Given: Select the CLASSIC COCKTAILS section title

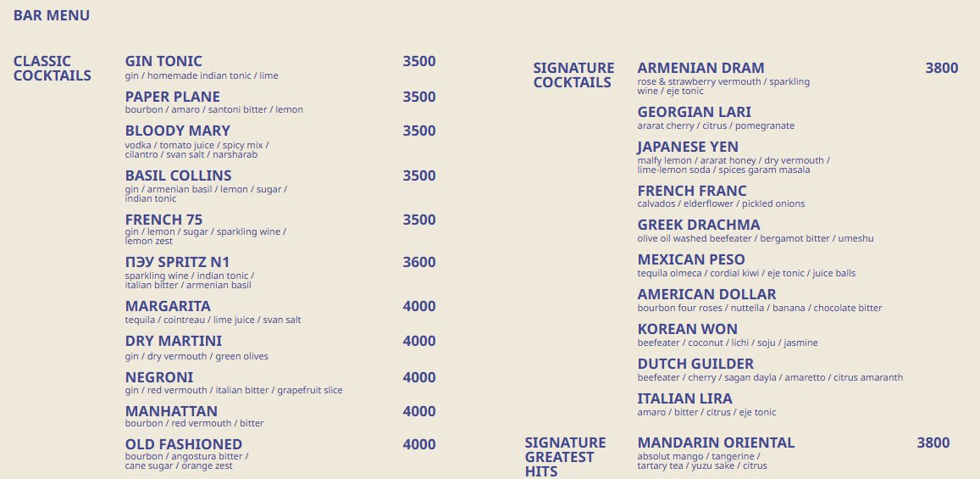Looking at the screenshot, I should [x=52, y=68].
